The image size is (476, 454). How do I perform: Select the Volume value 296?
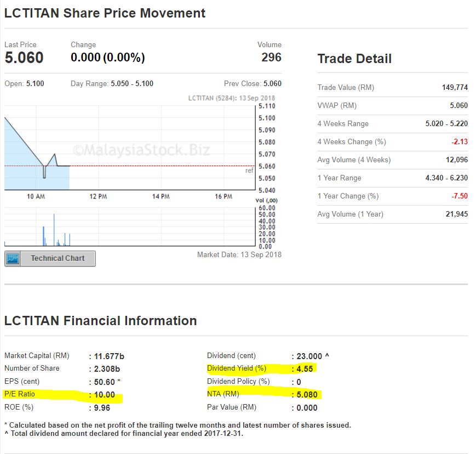coord(271,58)
